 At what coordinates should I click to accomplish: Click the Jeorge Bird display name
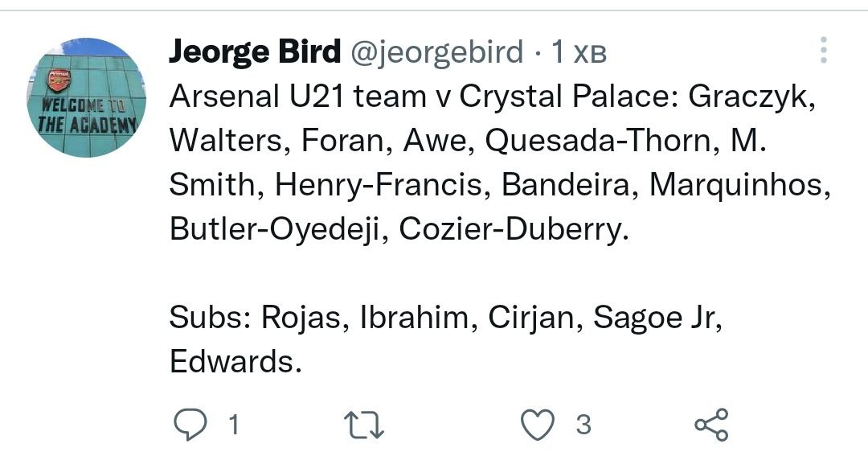(x=255, y=53)
